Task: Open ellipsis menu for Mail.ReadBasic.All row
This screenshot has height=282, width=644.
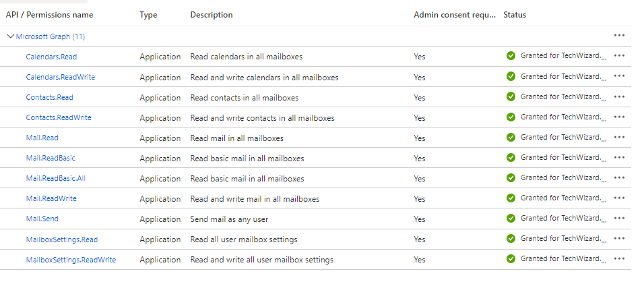Action: click(619, 178)
